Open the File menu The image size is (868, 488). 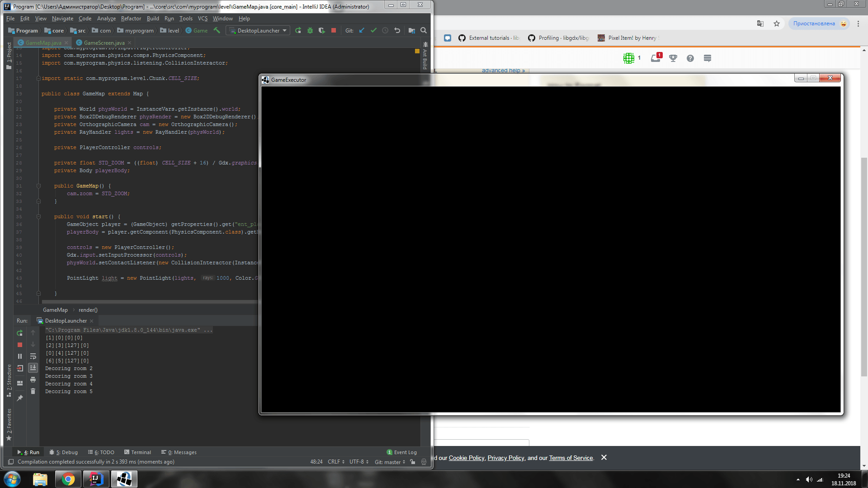point(10,19)
